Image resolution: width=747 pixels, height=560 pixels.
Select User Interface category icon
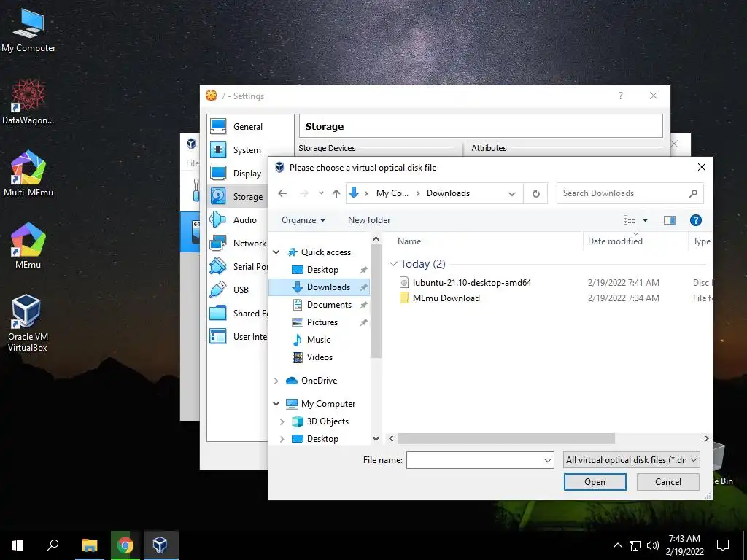click(218, 337)
